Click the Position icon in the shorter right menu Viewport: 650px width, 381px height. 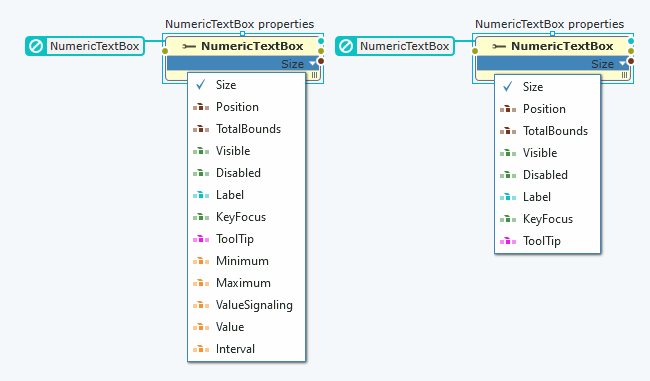[x=508, y=109]
